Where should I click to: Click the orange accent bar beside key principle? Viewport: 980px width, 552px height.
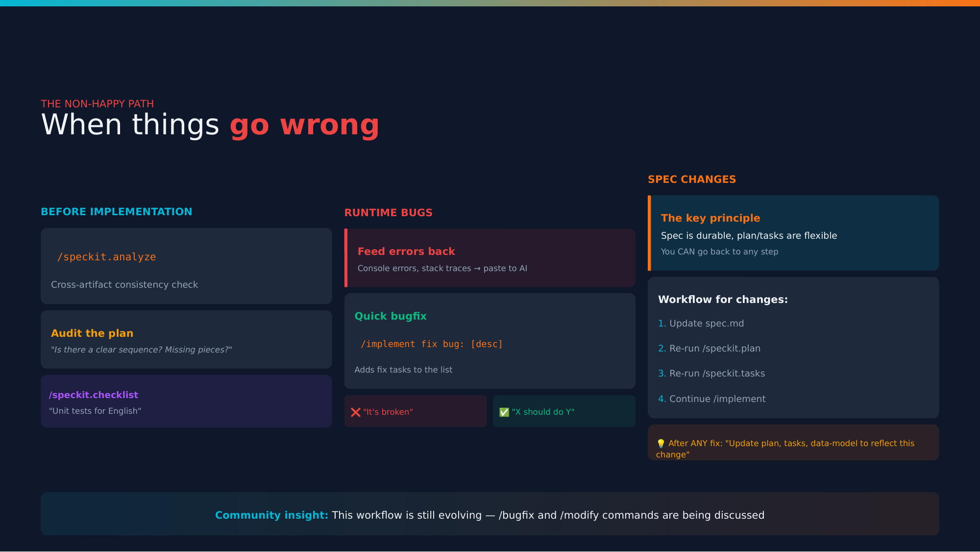[650, 233]
